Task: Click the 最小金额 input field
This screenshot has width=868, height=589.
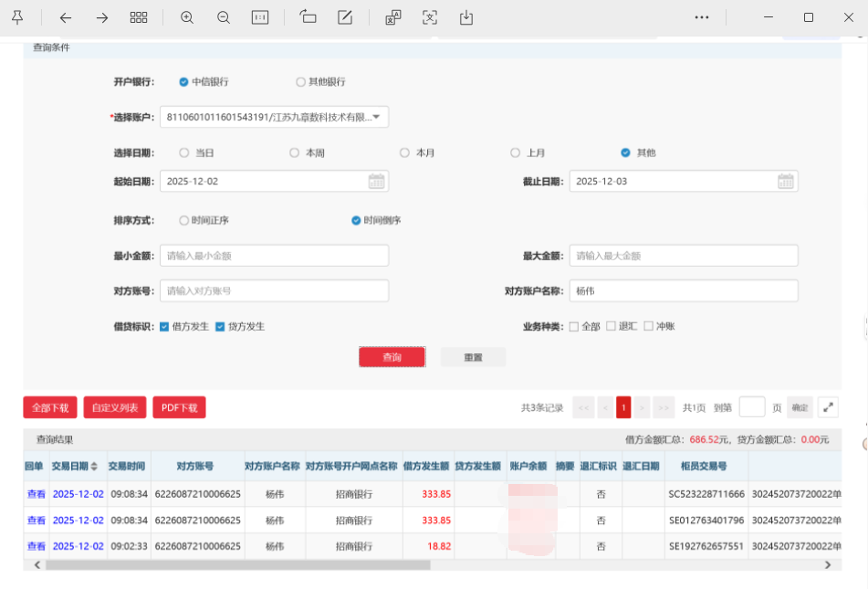Action: point(274,256)
